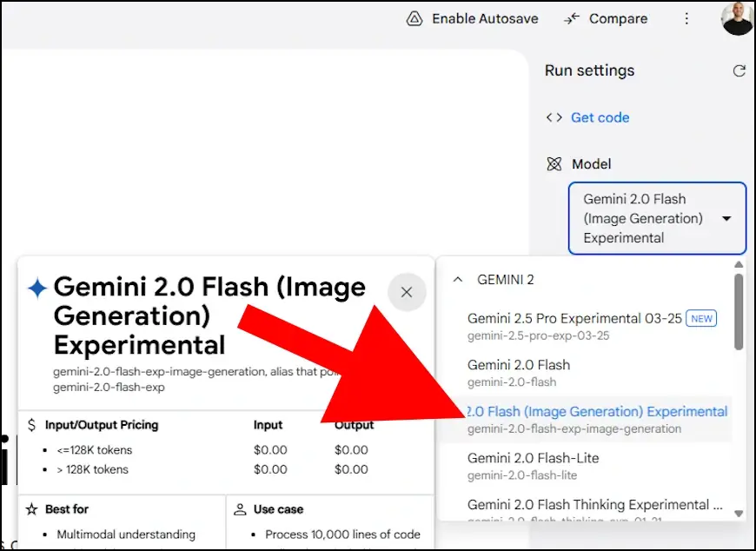Image resolution: width=756 pixels, height=551 pixels.
Task: Click the scroll-up arrow in model list
Action: pyautogui.click(x=738, y=265)
